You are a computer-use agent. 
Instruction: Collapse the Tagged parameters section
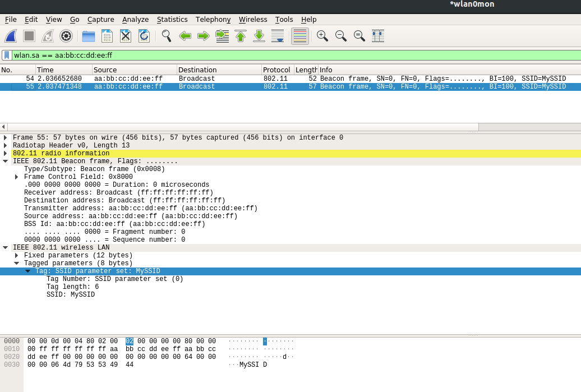click(17, 262)
